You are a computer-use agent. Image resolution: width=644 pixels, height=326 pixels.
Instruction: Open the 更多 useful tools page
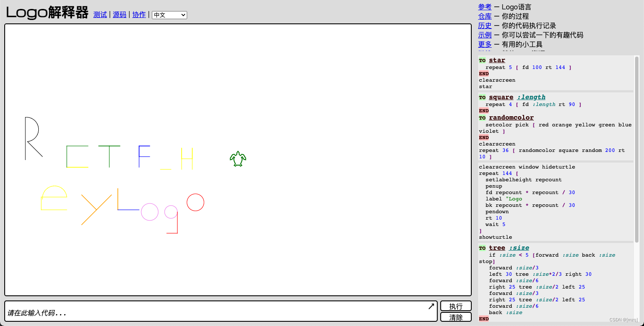pos(484,44)
